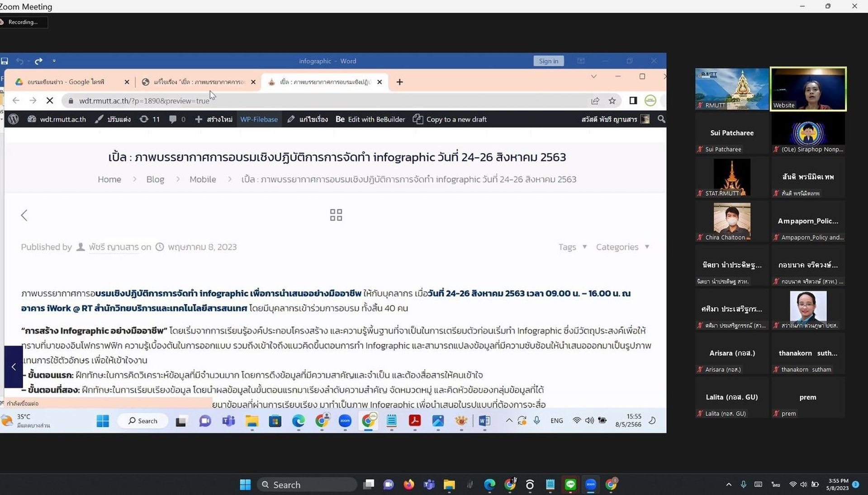Click the Blog breadcrumb link
868x495 pixels.
tap(155, 179)
